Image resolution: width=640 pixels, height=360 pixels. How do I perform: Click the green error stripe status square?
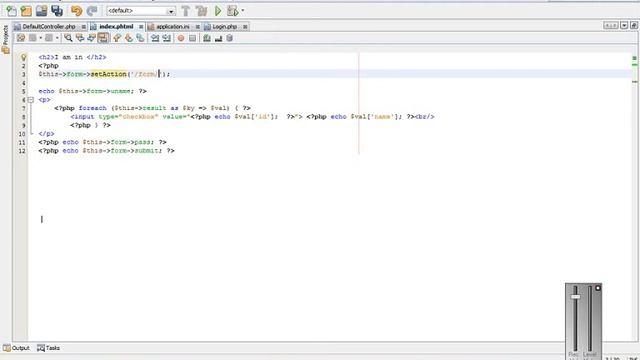click(634, 58)
